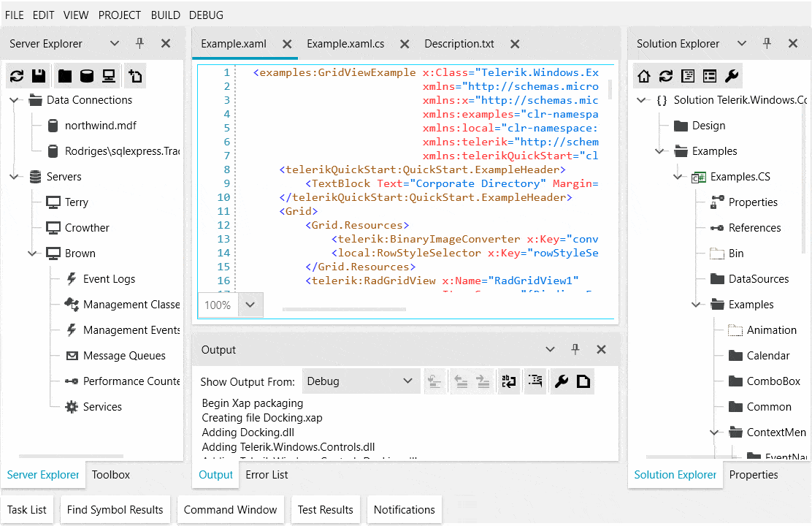The height and width of the screenshot is (526, 812).
Task: Open the Test Results tab
Action: click(x=325, y=509)
